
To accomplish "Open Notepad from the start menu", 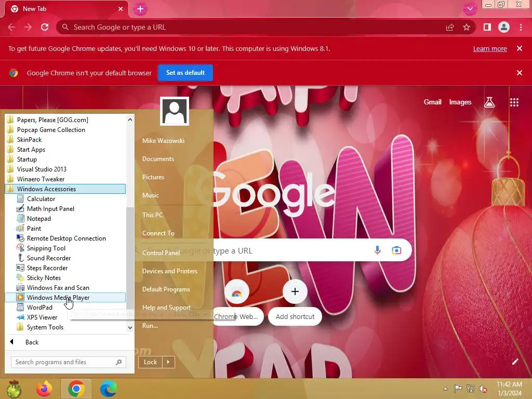I will [38, 219].
